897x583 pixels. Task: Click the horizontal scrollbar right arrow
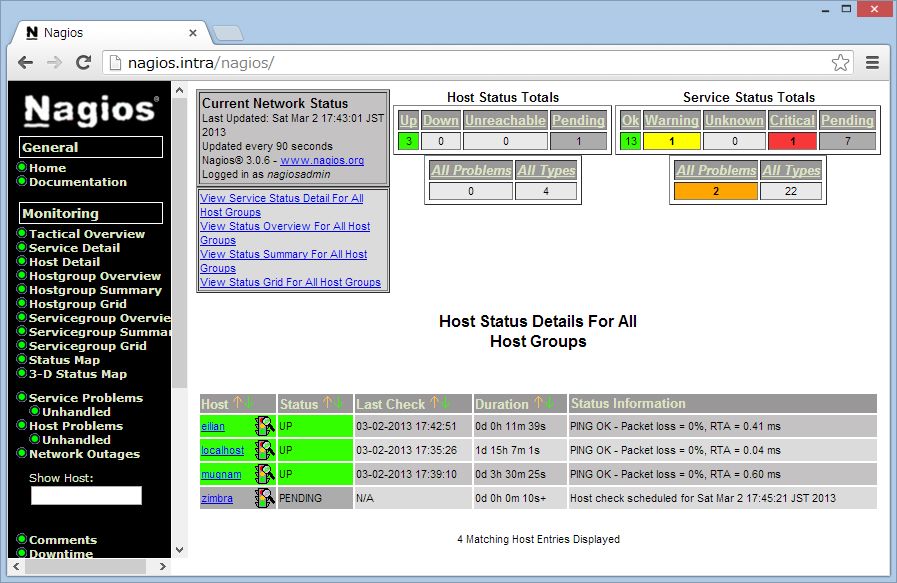pyautogui.click(x=162, y=566)
